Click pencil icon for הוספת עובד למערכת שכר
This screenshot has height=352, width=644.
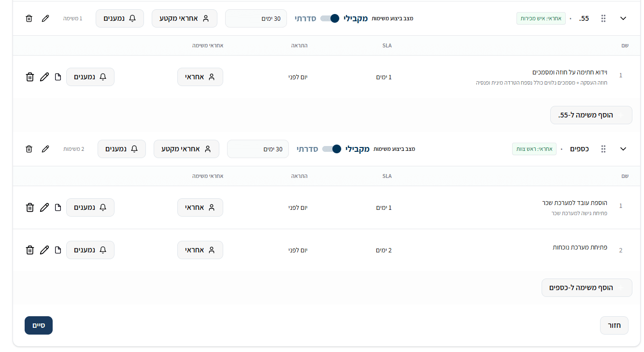coord(44,207)
